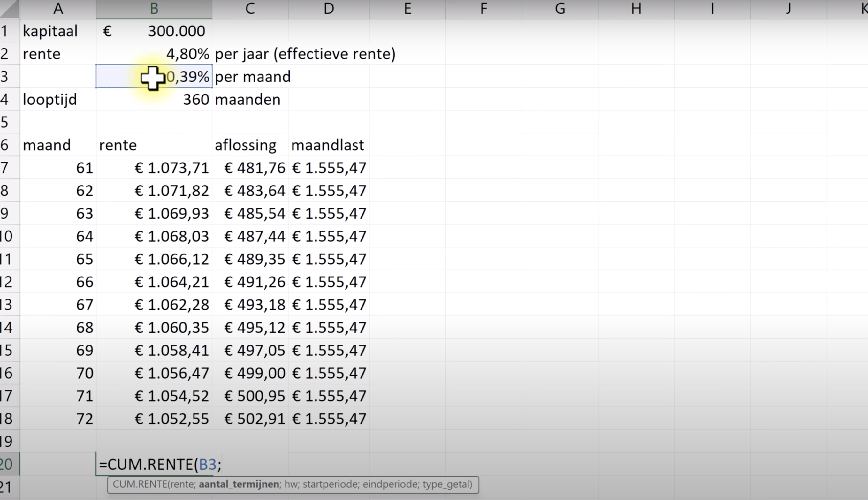Click month cell 61
The width and height of the screenshot is (868, 500).
click(58, 168)
